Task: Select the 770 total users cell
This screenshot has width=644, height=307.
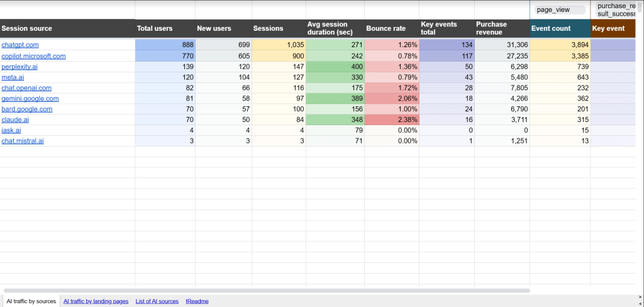Action: [x=165, y=56]
